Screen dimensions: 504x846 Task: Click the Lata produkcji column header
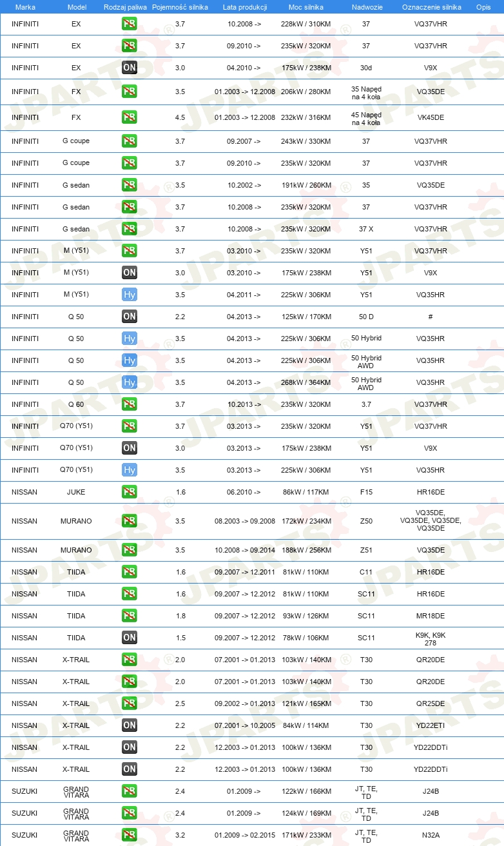coord(244,6)
